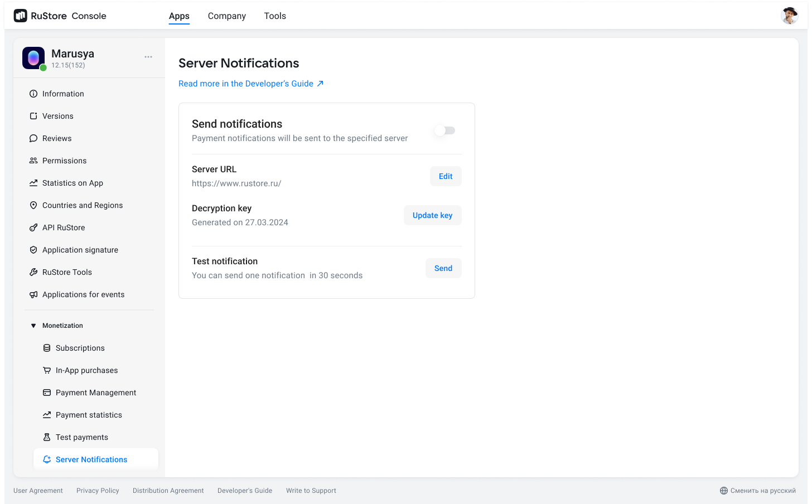Enable the Send notifications toggle
812x504 pixels.
point(445,130)
